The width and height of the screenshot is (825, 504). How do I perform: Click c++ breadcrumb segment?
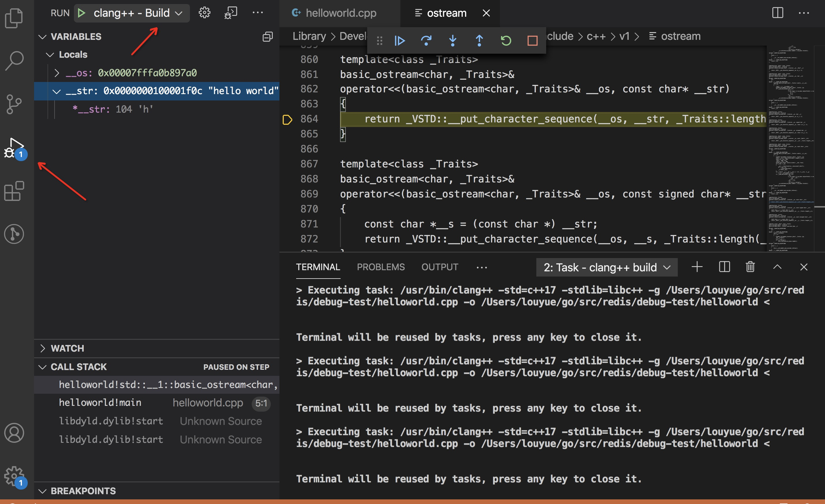tap(596, 36)
